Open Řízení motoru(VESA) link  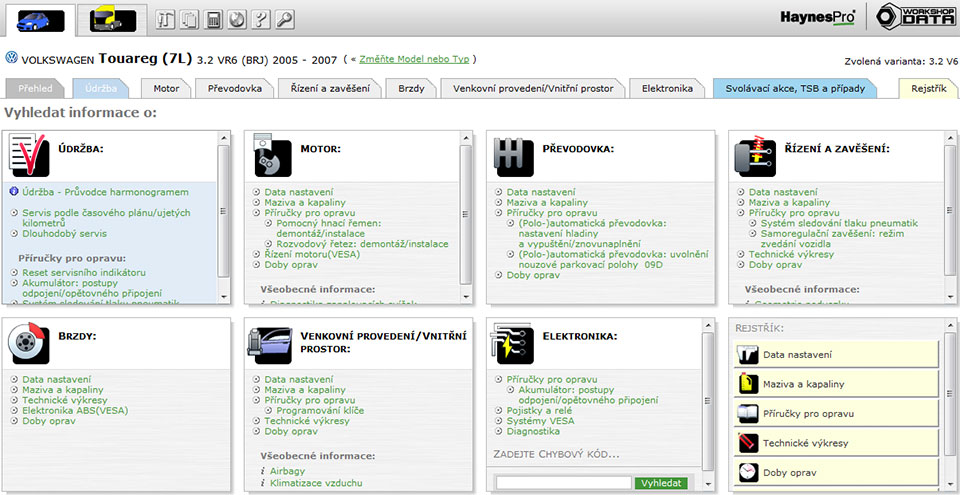(312, 254)
